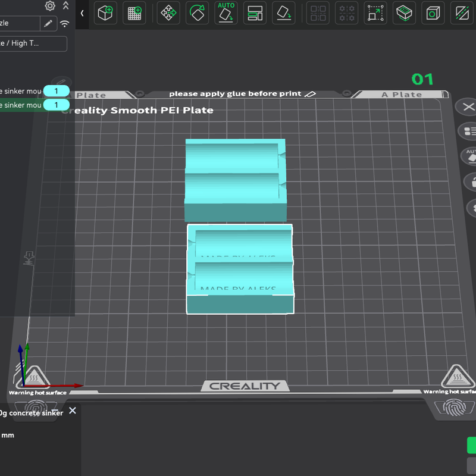Screen dimensions: 476x476
Task: Open printer settings gear icon
Action: (50, 5)
